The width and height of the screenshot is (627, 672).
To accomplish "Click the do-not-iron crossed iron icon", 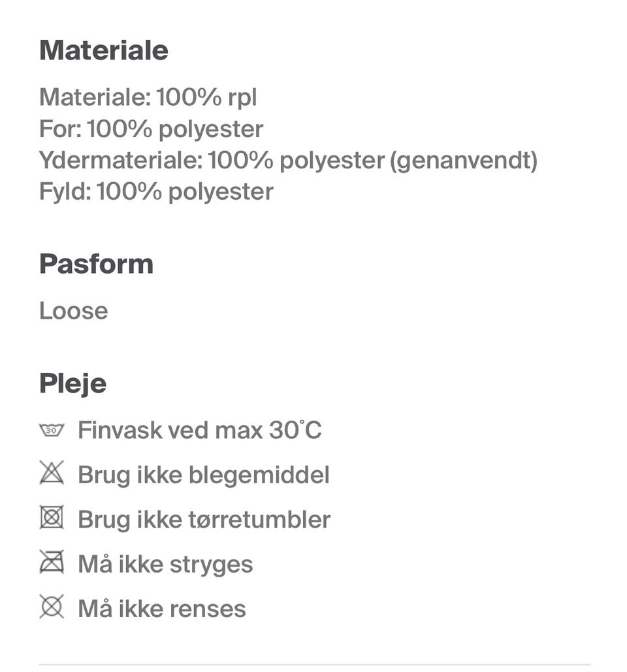I will (52, 563).
